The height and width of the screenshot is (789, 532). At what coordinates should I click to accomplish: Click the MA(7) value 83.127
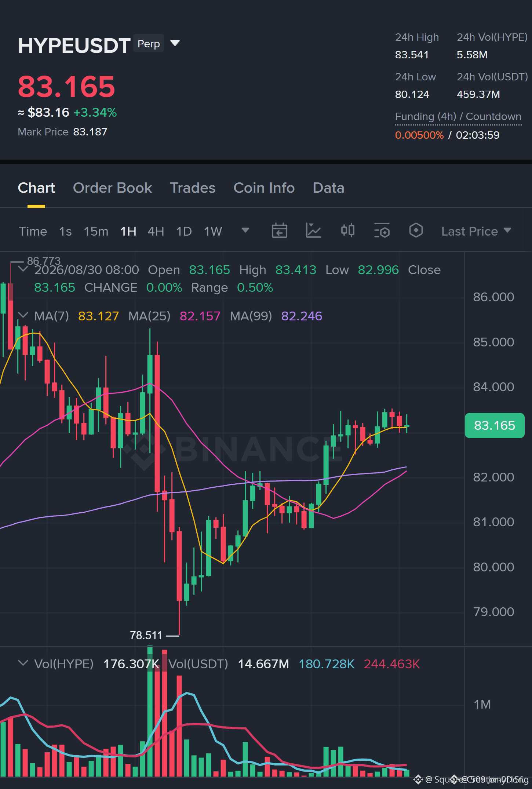tap(98, 316)
